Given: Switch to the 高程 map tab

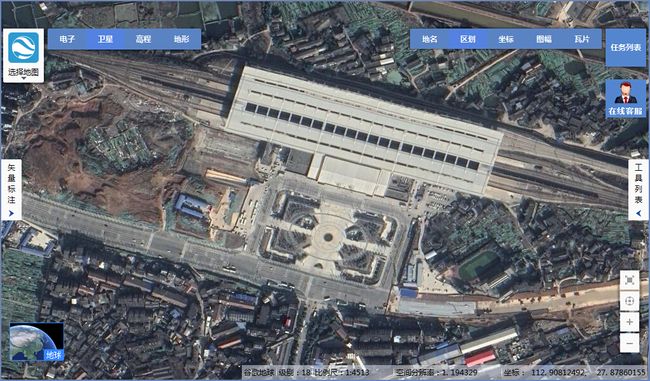Looking at the screenshot, I should point(143,39).
